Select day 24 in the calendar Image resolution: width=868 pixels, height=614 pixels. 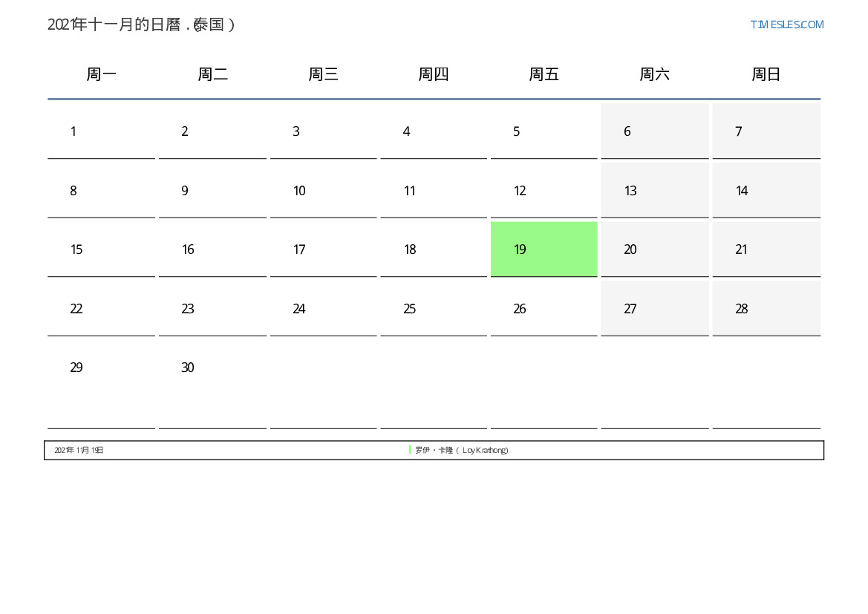pyautogui.click(x=323, y=308)
